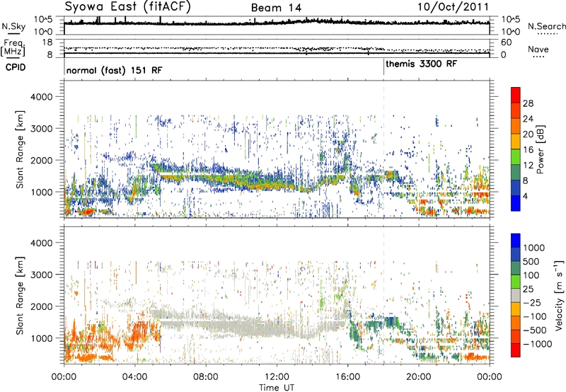Click 2000 tick on the velocity panel axis

tap(41, 306)
